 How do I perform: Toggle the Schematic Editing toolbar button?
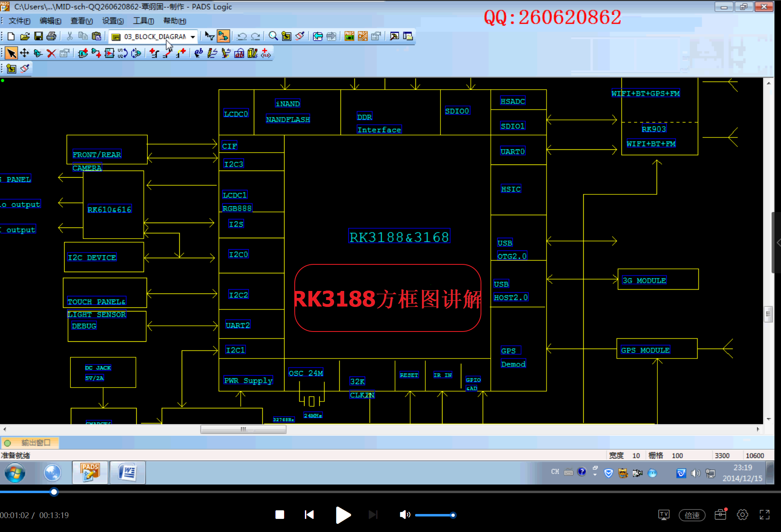(x=223, y=36)
